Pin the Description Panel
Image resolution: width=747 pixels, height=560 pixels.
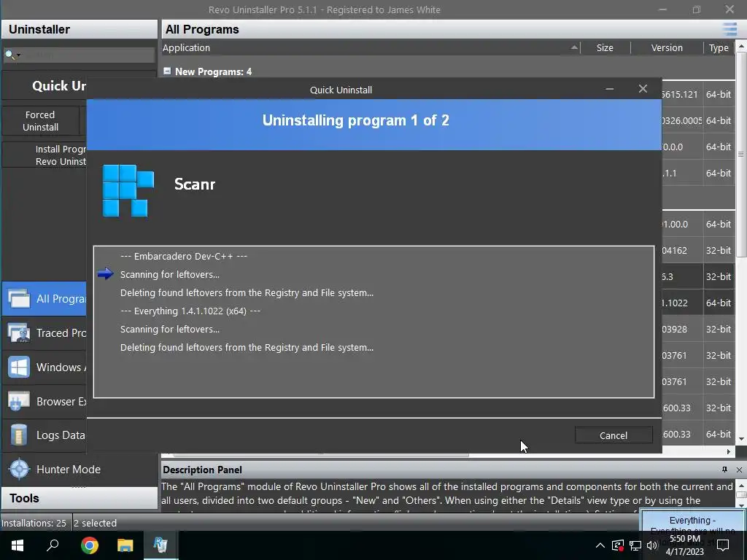point(724,470)
